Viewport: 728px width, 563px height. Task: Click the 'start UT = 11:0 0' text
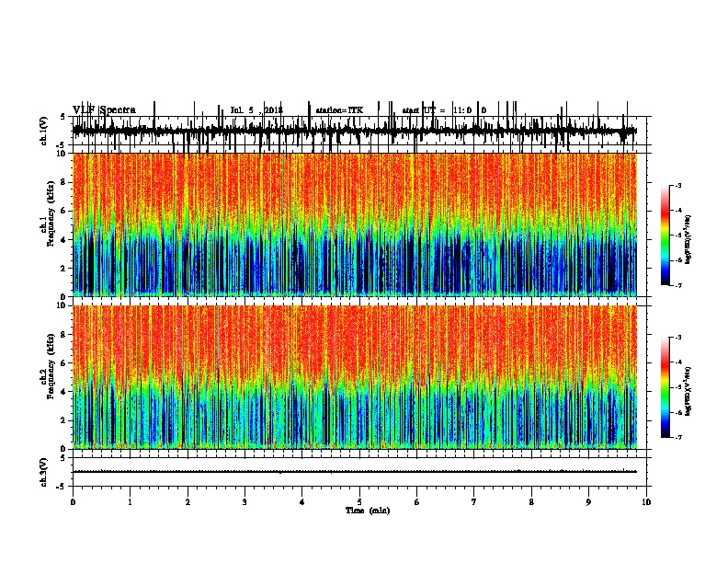point(444,110)
